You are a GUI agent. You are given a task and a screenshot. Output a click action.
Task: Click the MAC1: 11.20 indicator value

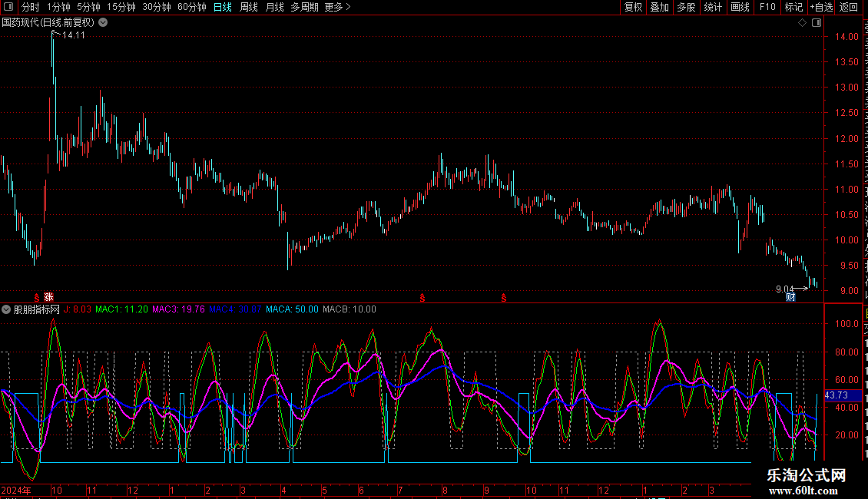click(122, 309)
